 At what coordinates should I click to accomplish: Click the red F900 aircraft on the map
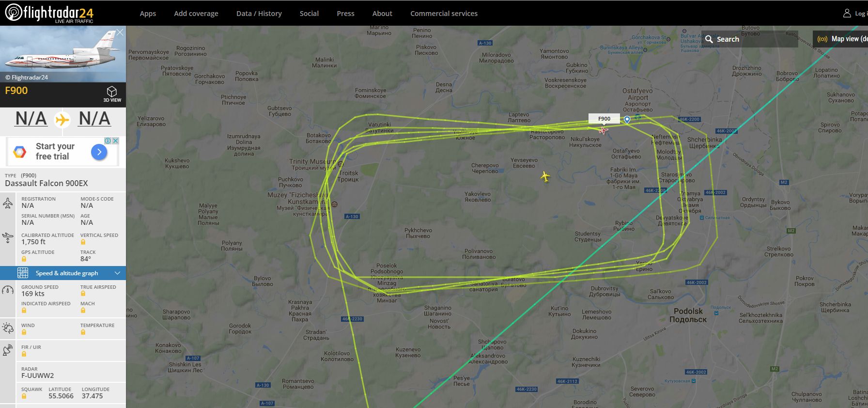point(603,130)
